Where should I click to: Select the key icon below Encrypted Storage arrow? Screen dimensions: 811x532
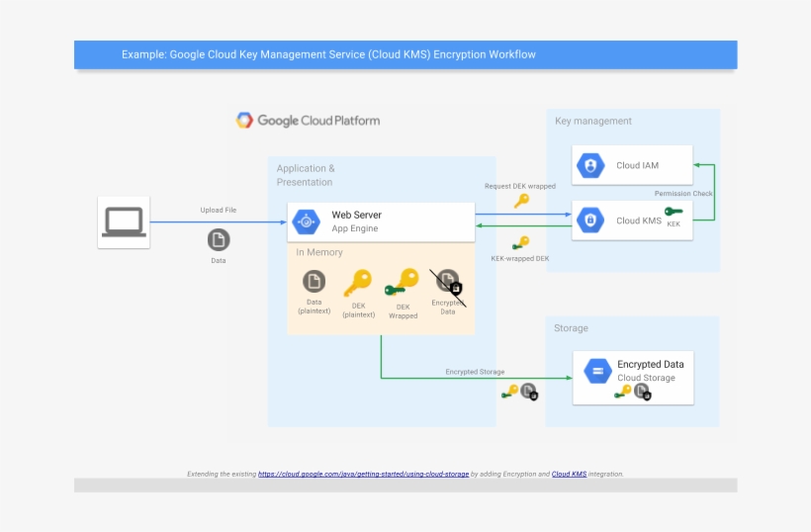(509, 392)
